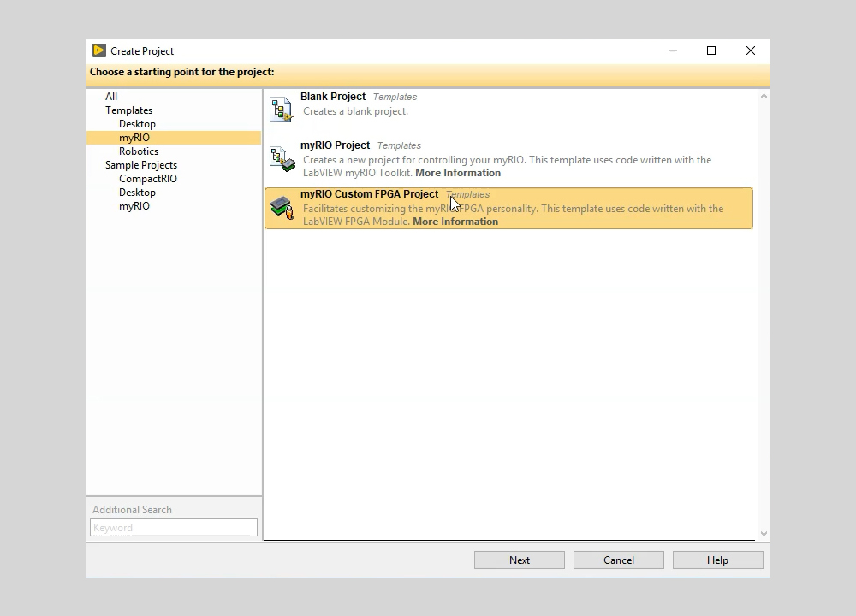Click the scroll up arrow of template list
The height and width of the screenshot is (616, 856).
pyautogui.click(x=764, y=96)
